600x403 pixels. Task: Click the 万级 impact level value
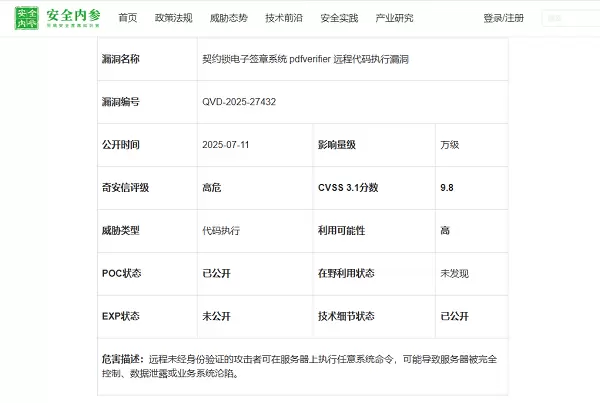coord(450,145)
